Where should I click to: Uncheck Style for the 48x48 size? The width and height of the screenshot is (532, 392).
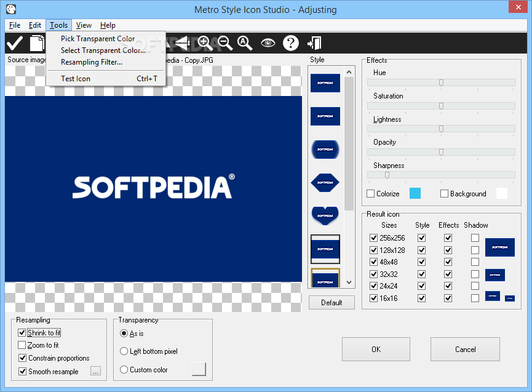click(422, 262)
